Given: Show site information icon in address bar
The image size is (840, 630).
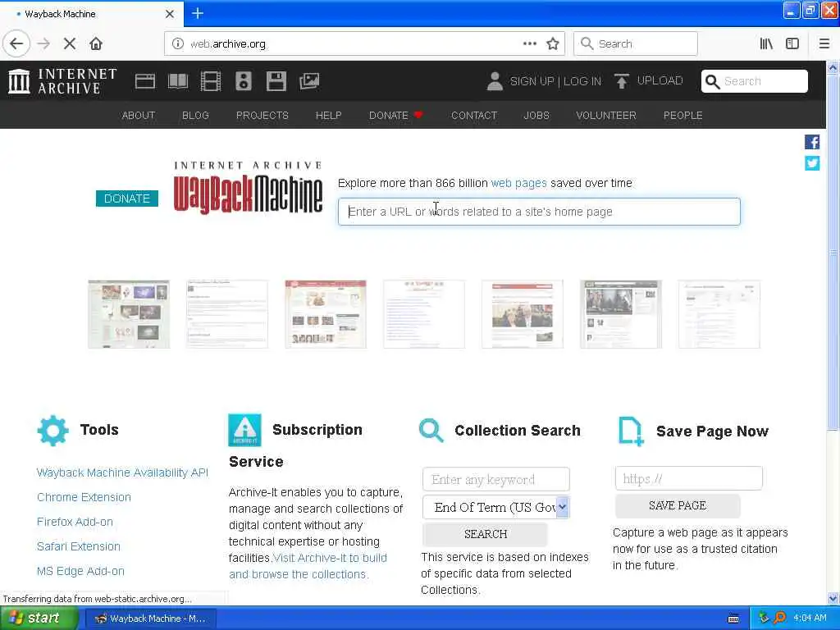Looking at the screenshot, I should [178, 43].
